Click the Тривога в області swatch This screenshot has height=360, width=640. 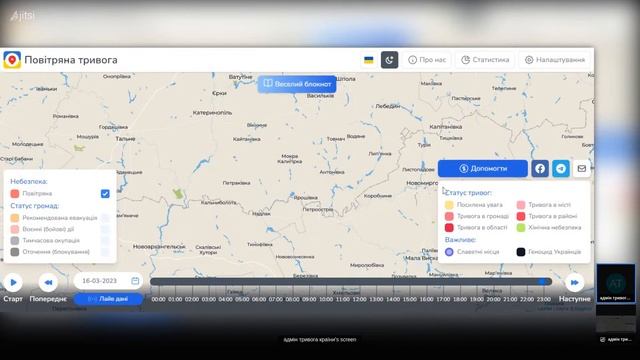point(449,227)
